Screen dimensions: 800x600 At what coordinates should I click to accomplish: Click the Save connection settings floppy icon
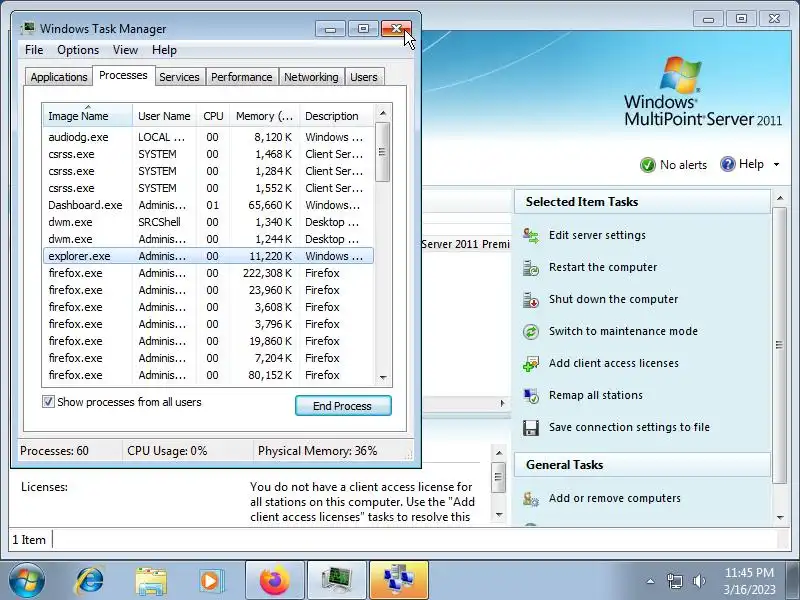tap(531, 428)
